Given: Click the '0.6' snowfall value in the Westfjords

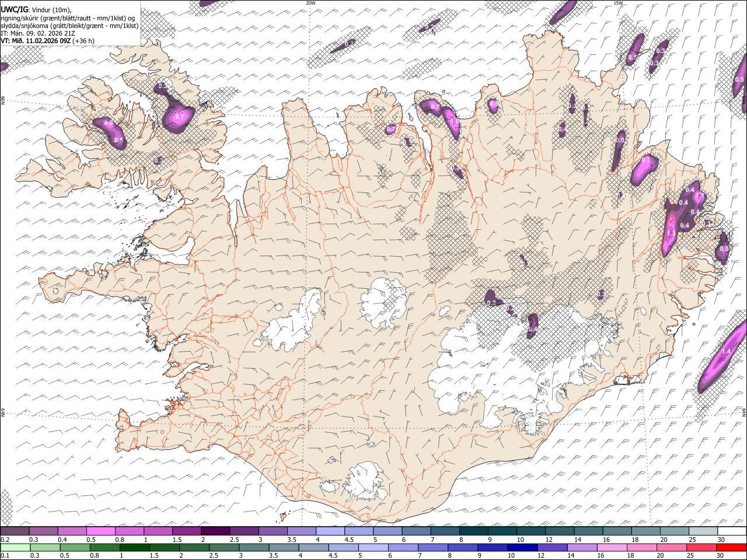Looking at the screenshot, I should (109, 123).
